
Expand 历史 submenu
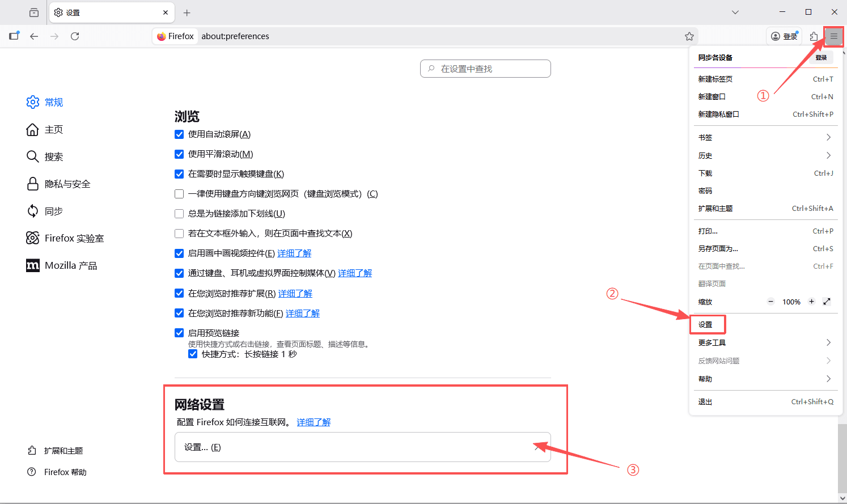(x=765, y=156)
